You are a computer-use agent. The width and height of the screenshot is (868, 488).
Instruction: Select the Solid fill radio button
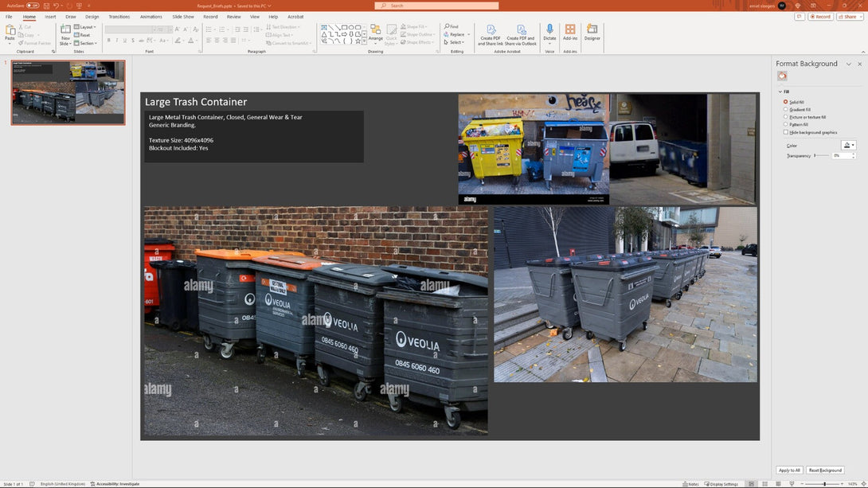785,102
